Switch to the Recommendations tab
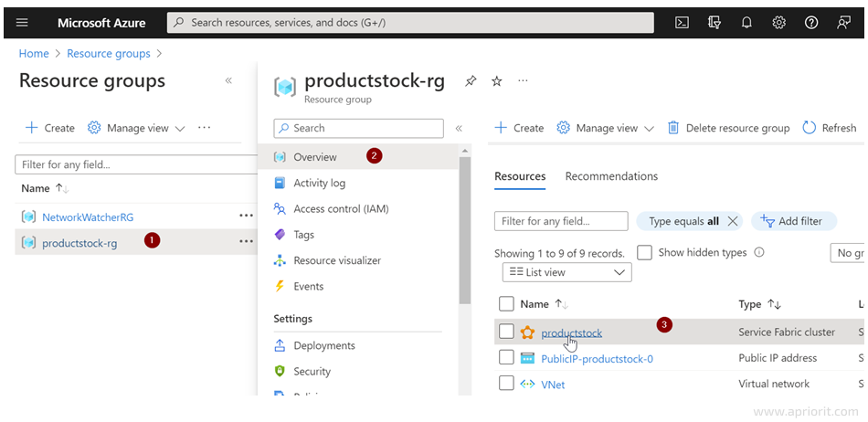 point(611,176)
